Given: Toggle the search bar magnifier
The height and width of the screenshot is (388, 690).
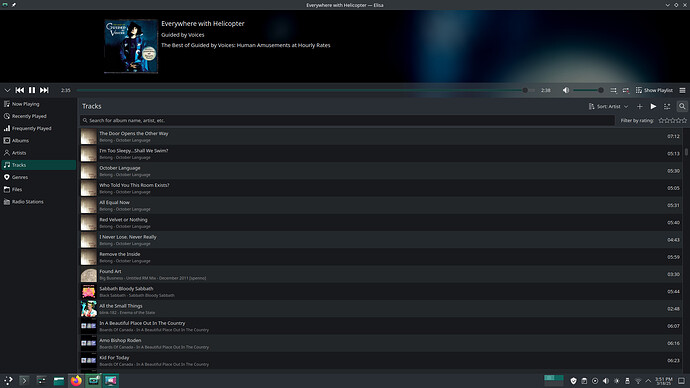Looking at the screenshot, I should (682, 106).
